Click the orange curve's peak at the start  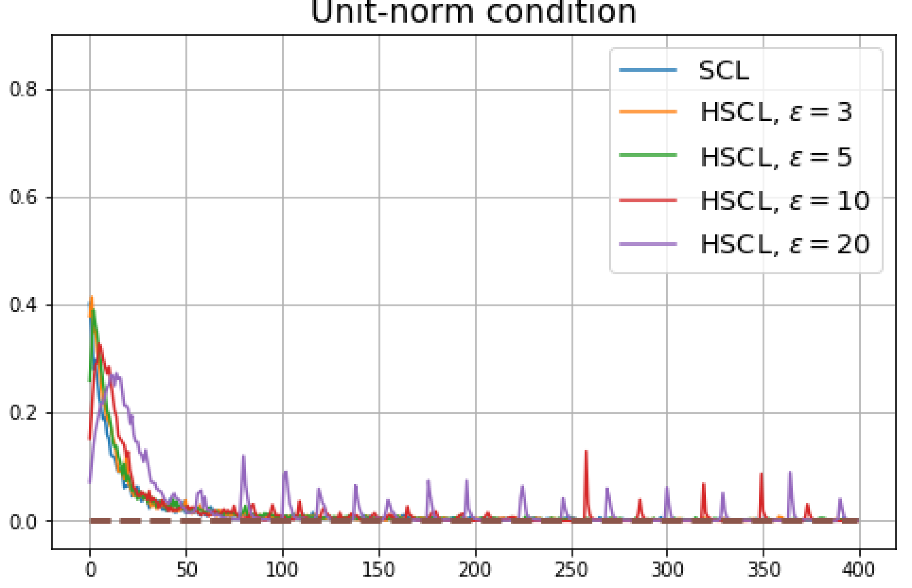coord(91,299)
